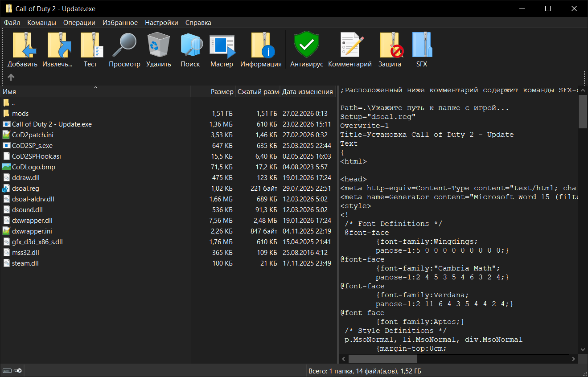Sort files by the Размер column header
This screenshot has width=588, height=377.
point(213,91)
